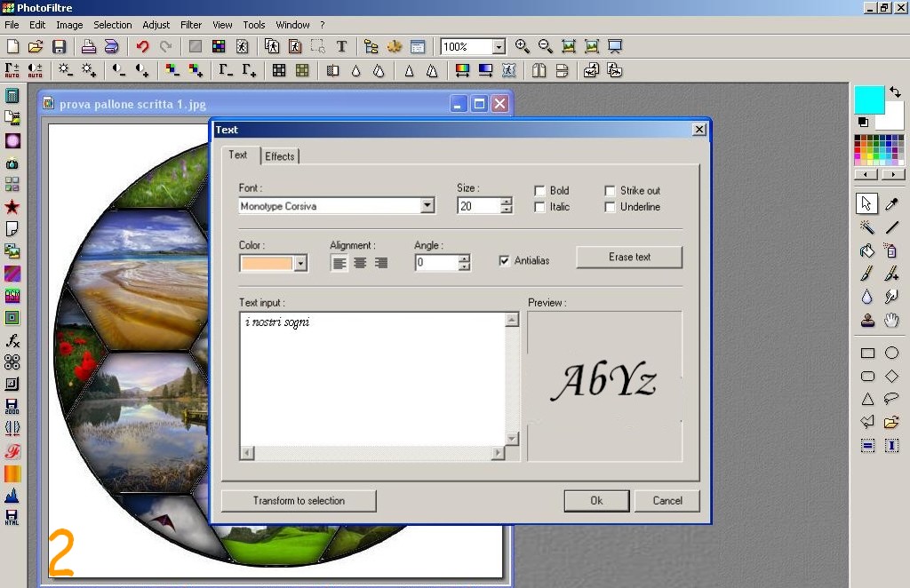Click the Save floppy disk icon
This screenshot has height=588, width=910.
pyautogui.click(x=60, y=47)
